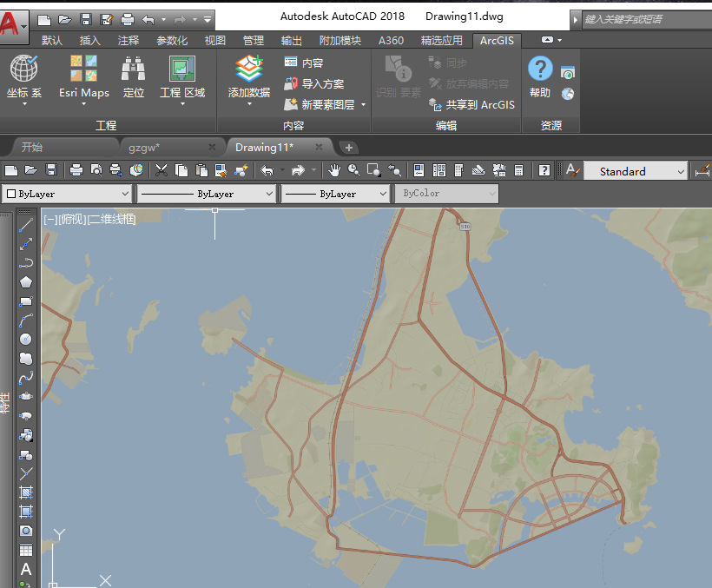712x588 pixels.
Task: Select the Multiline Text tool
Action: coord(26,569)
